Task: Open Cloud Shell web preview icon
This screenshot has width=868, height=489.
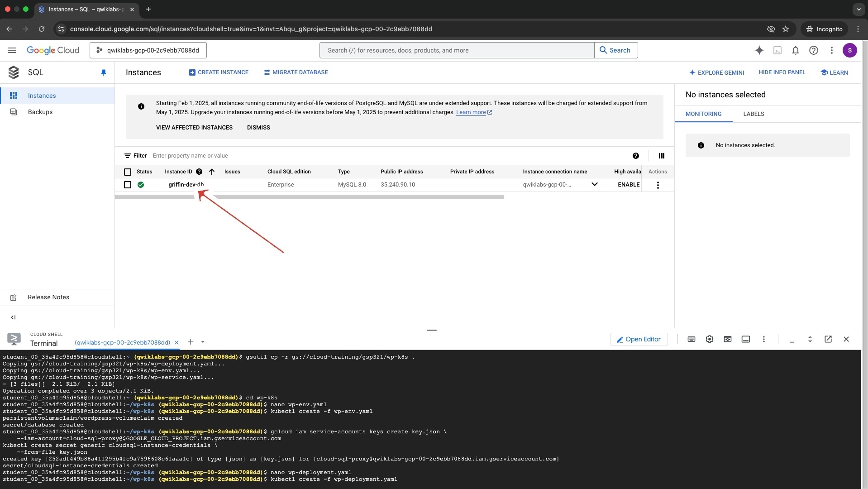Action: coord(728,339)
